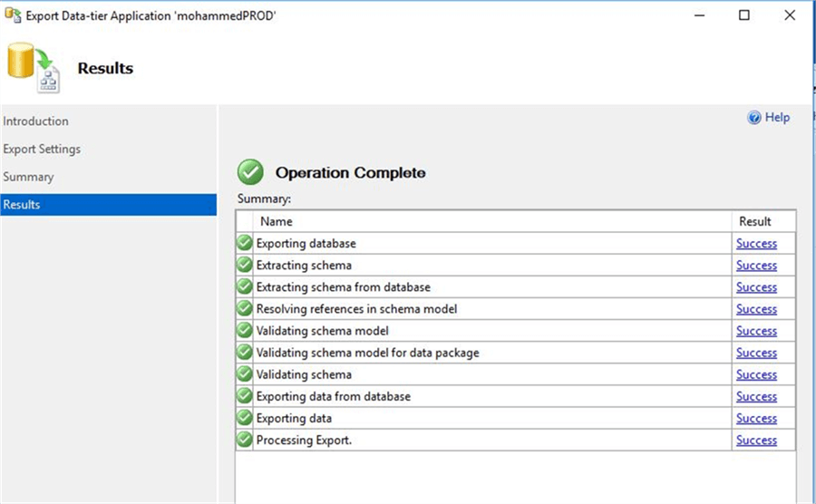Click check icon beside Exporting data
Screen dimensions: 816x504
pyautogui.click(x=244, y=418)
